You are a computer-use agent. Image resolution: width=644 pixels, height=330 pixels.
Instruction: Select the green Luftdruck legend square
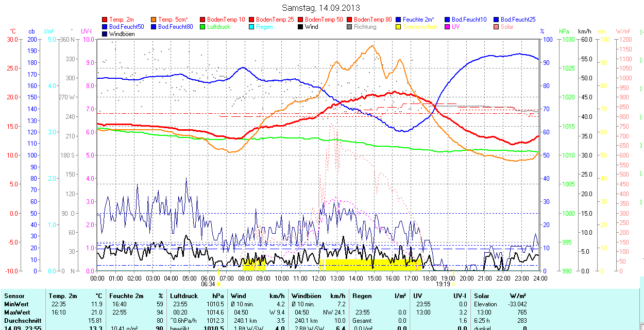203,27
